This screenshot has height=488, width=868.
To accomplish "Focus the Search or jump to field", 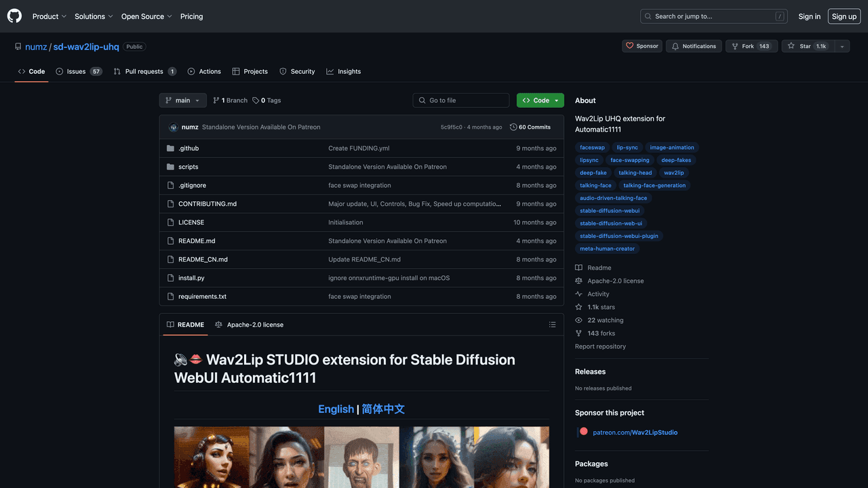I will tap(714, 16).
